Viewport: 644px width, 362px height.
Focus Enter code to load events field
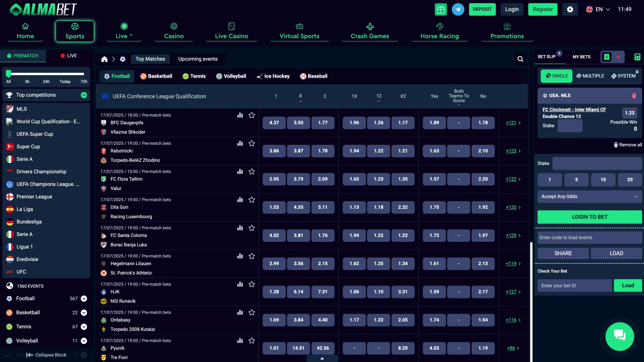(x=590, y=238)
